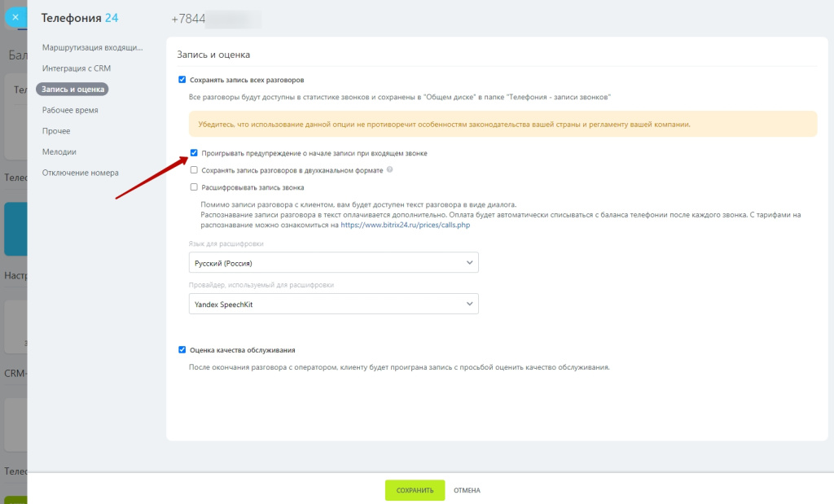Viewport: 834px width, 504px height.
Task: Switch to 'Прочее' section
Action: (56, 131)
